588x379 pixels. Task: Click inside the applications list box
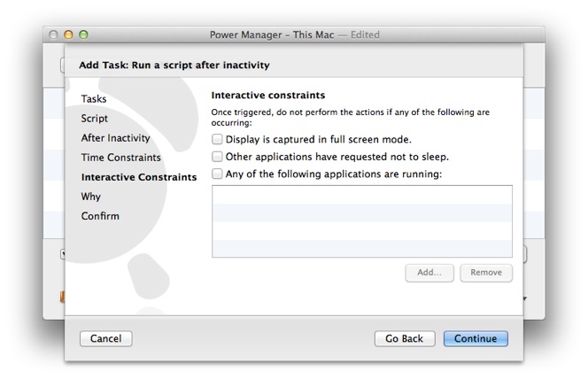click(x=362, y=221)
